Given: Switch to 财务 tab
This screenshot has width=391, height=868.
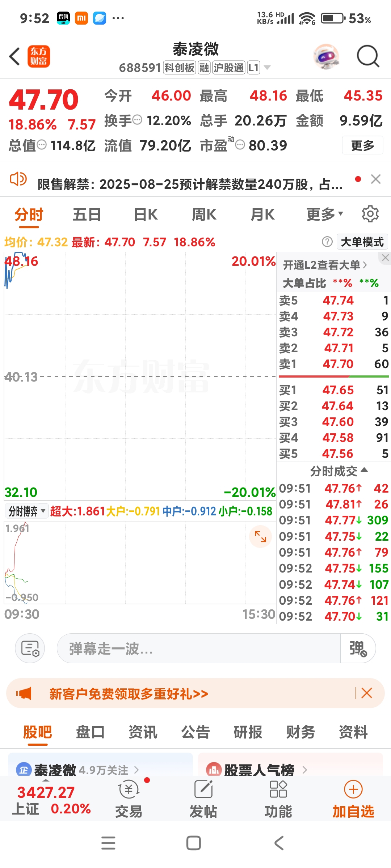Looking at the screenshot, I should [301, 732].
